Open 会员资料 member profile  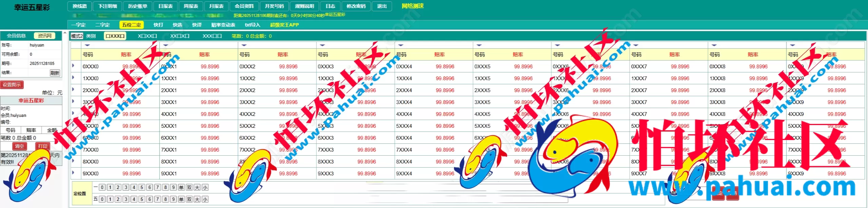coord(244,6)
